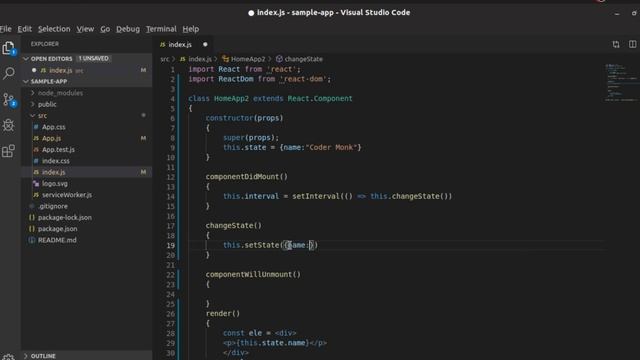640x360 pixels.
Task: Click the code minimap preview
Action: (x=620, y=82)
